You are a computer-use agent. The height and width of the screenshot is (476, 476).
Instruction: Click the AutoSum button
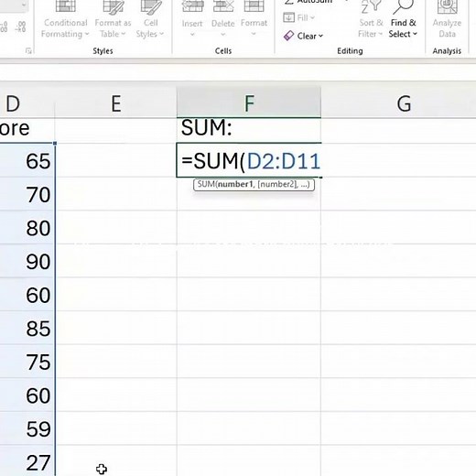pos(315,2)
